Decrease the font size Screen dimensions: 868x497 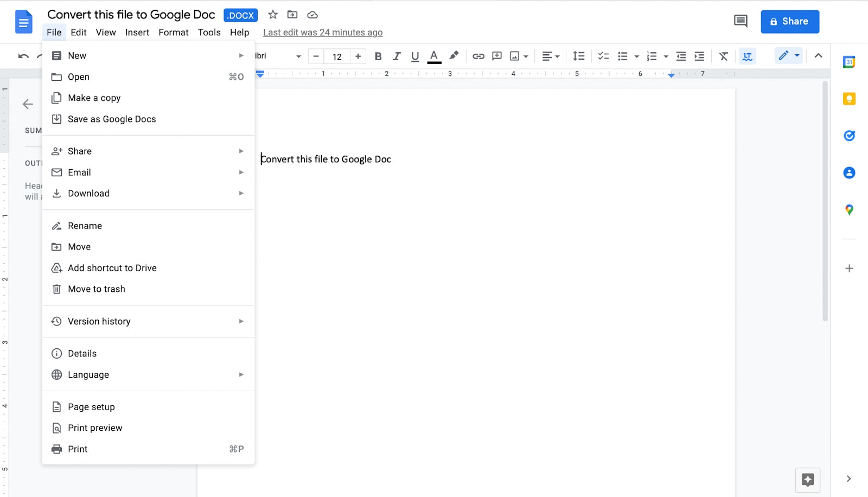[x=316, y=56]
